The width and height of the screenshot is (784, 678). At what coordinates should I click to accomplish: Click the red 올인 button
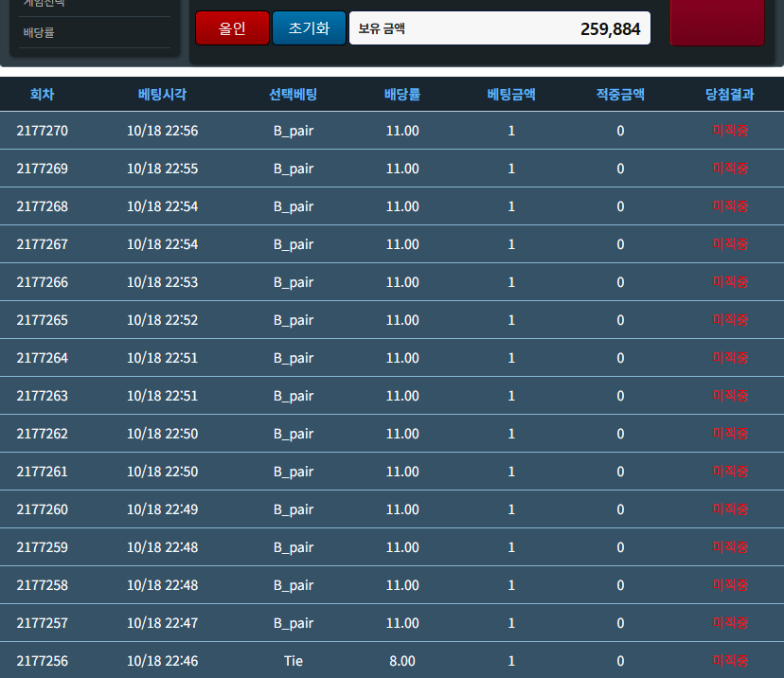point(233,28)
